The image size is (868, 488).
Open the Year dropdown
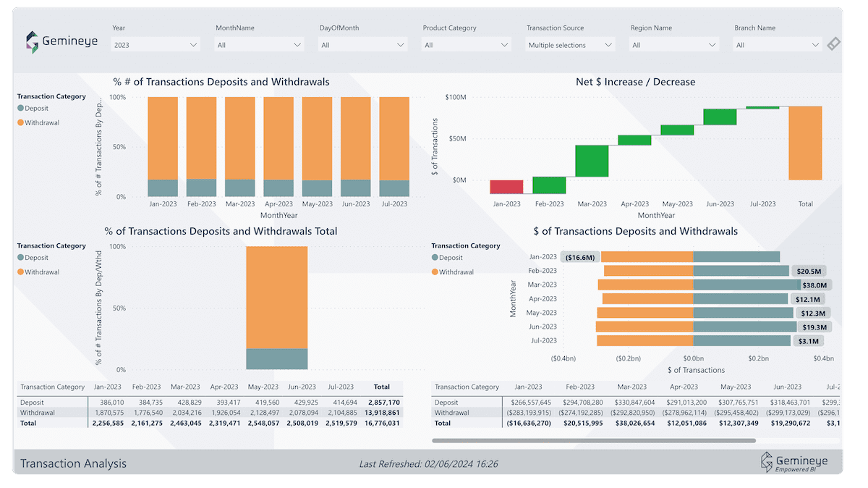(155, 43)
